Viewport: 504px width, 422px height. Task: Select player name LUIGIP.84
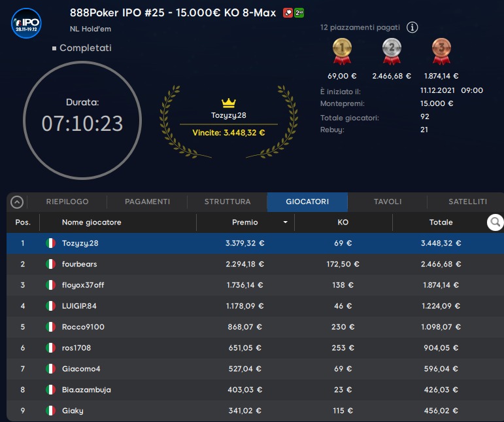tap(79, 306)
